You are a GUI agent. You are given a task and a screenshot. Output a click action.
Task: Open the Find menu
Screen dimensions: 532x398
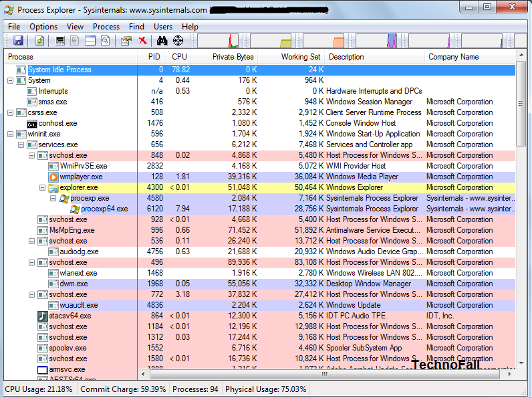coord(136,27)
